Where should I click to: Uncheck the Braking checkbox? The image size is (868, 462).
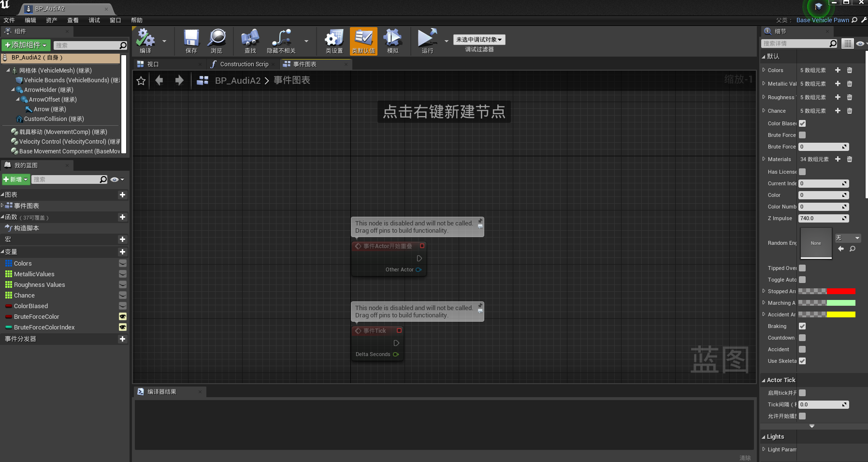click(x=802, y=326)
